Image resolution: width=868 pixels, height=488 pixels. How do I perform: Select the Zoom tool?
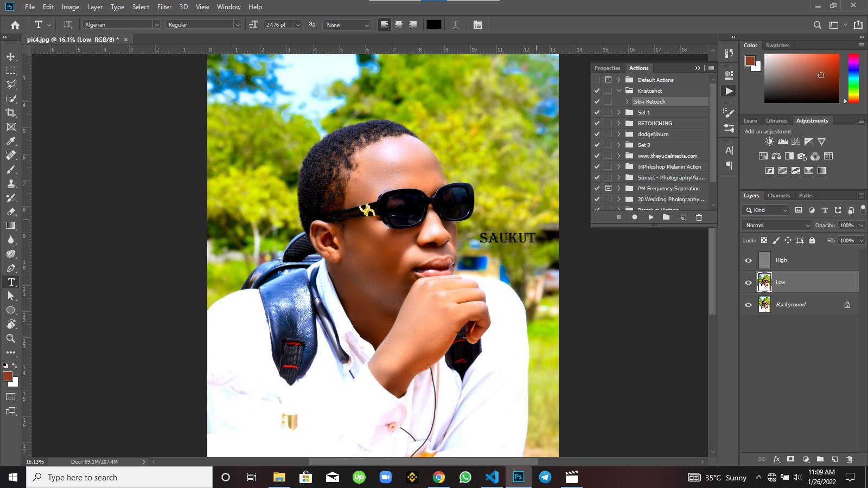[x=11, y=338]
